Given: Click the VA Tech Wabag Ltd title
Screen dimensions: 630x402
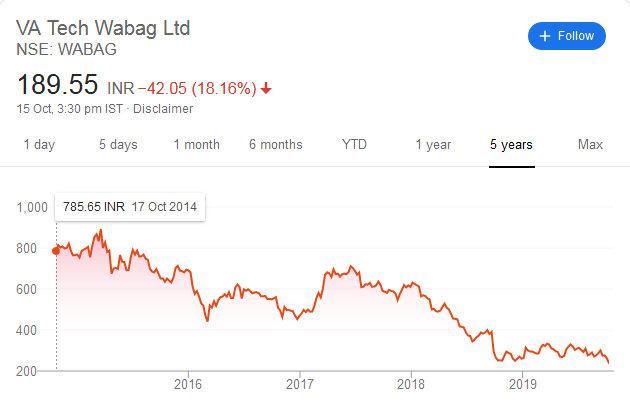Looking at the screenshot, I should pos(103,27).
